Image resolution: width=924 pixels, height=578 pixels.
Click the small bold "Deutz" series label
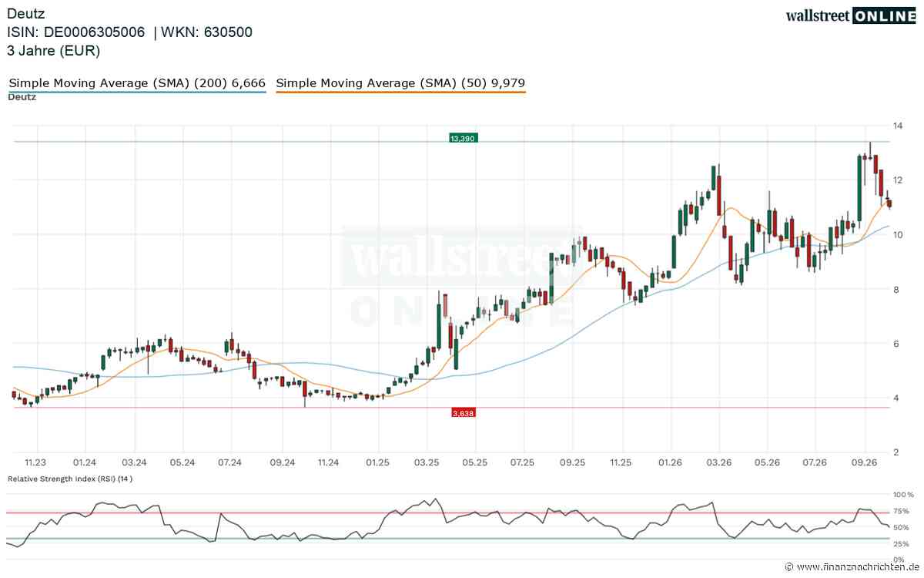coord(22,97)
